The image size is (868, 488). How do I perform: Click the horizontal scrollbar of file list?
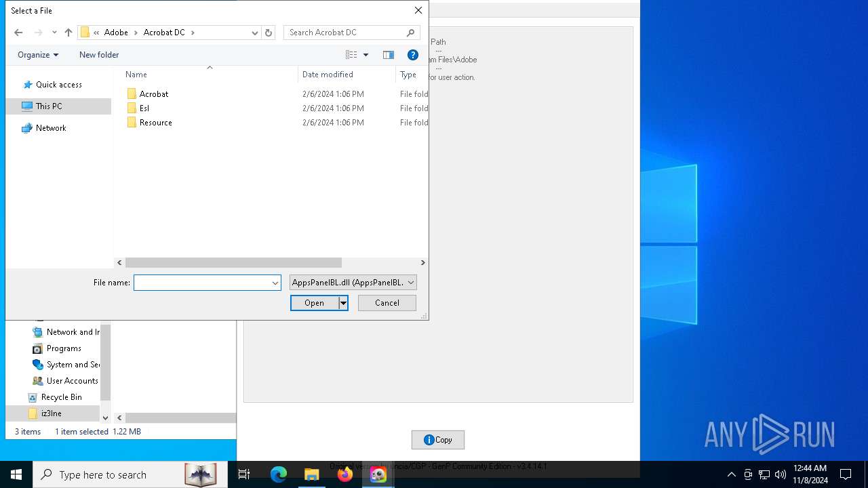[x=233, y=262]
